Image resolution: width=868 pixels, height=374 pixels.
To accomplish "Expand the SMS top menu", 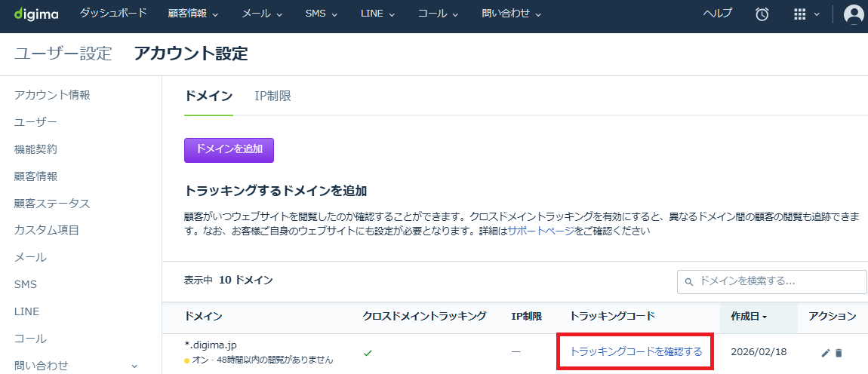I will pos(321,14).
